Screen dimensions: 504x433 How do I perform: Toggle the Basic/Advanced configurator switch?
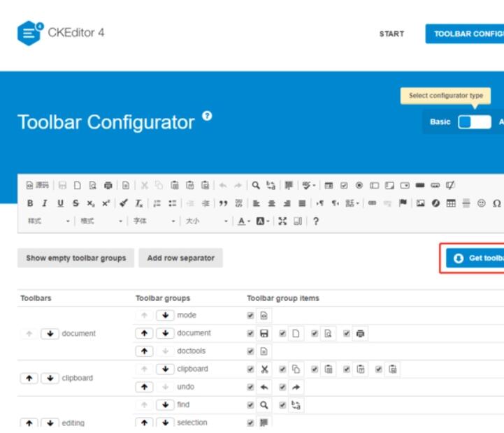pyautogui.click(x=475, y=122)
